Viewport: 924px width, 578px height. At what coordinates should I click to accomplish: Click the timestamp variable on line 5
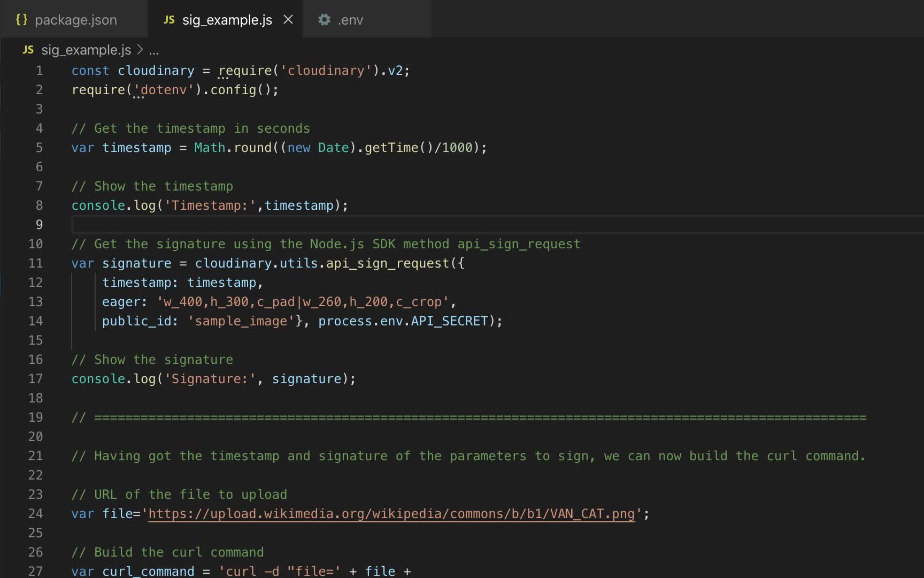(137, 148)
